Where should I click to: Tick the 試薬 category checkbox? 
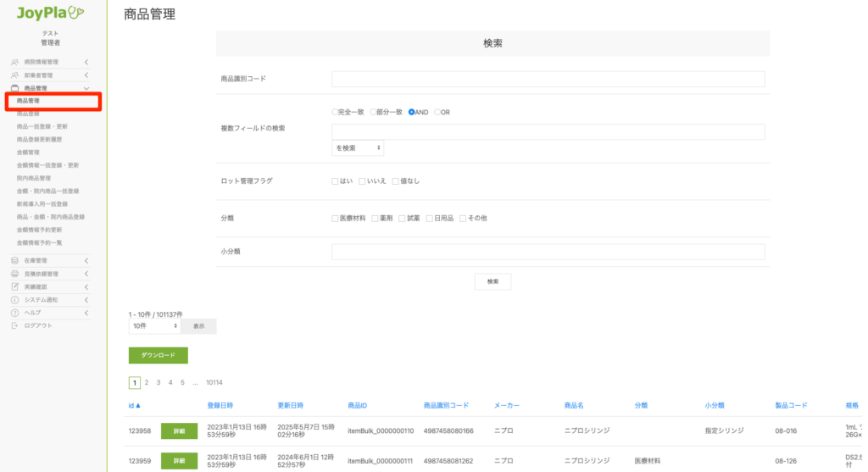pyautogui.click(x=402, y=218)
